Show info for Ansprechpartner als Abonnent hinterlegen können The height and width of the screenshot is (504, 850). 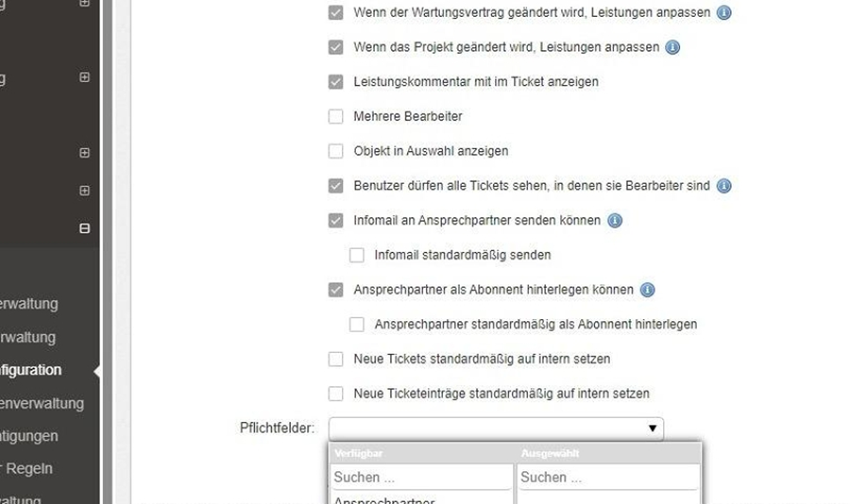coord(648,290)
